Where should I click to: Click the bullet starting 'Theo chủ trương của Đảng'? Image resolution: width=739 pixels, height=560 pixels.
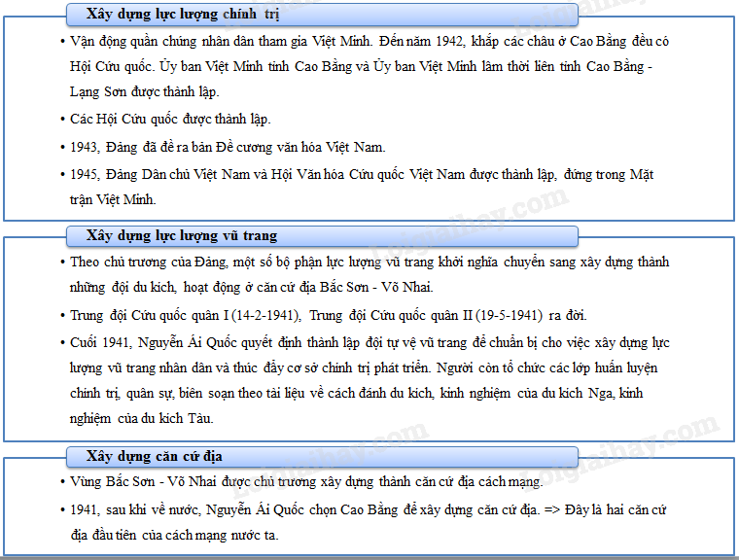click(369, 262)
